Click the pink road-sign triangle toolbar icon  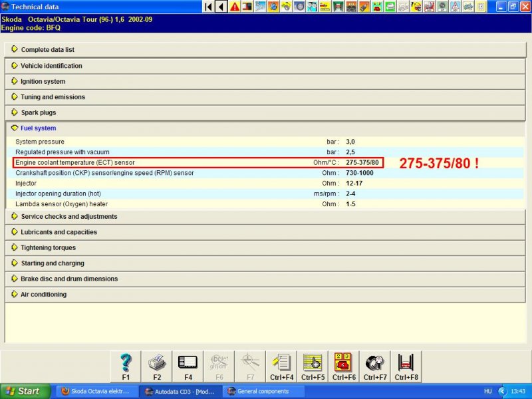click(x=455, y=7)
